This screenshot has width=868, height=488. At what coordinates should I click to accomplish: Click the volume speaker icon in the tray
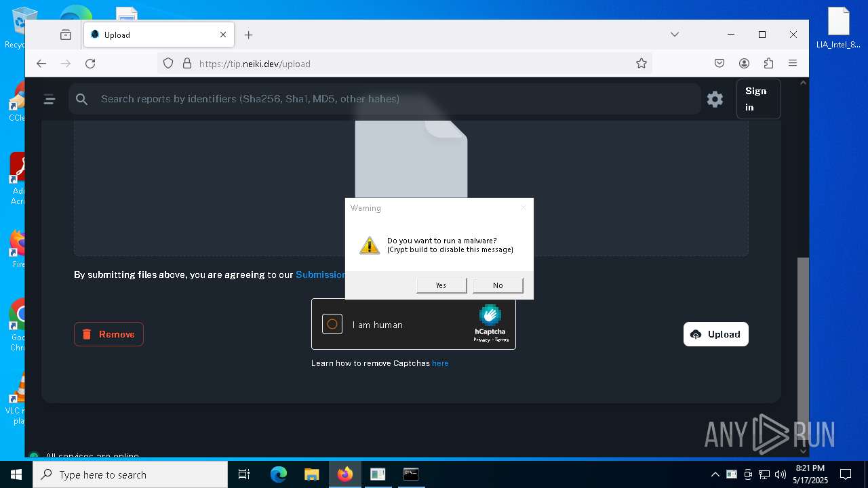point(781,474)
